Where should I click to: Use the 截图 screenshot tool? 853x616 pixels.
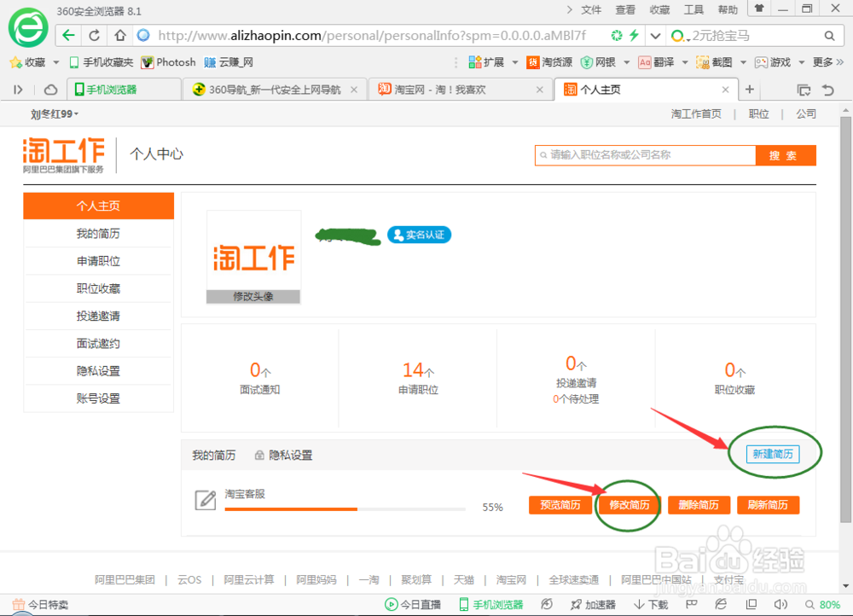click(x=714, y=62)
